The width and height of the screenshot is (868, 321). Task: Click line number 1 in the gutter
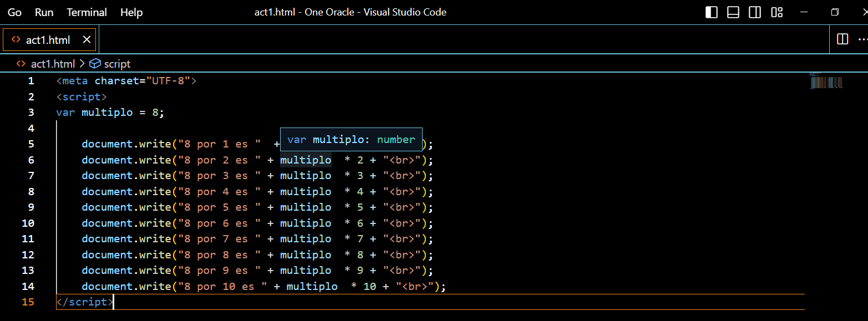pos(31,81)
